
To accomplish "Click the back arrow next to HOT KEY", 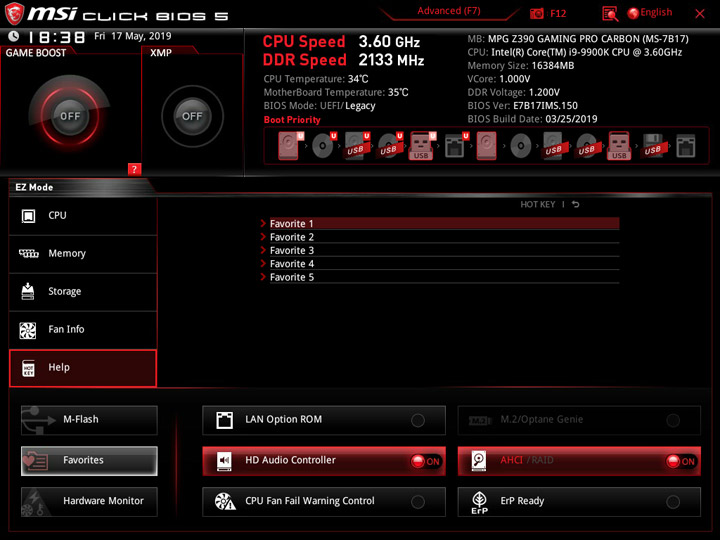I will click(x=576, y=204).
